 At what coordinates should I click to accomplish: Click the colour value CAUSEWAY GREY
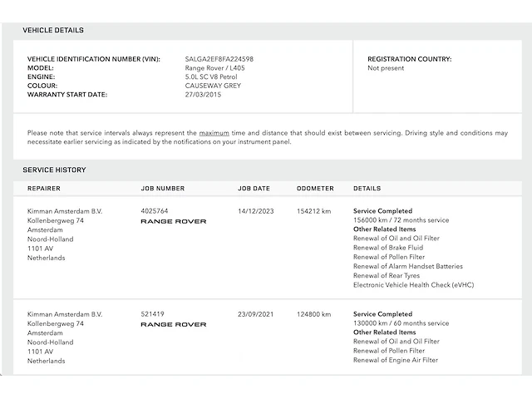pos(213,86)
